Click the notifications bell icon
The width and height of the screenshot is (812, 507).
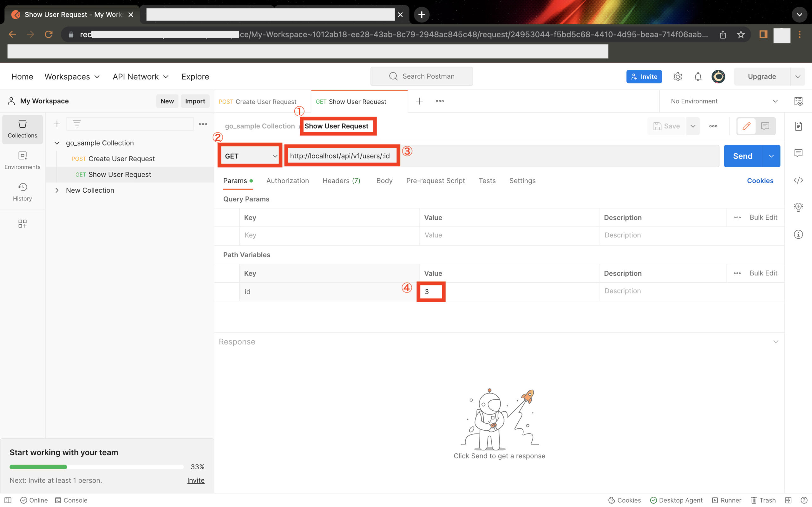tap(697, 76)
